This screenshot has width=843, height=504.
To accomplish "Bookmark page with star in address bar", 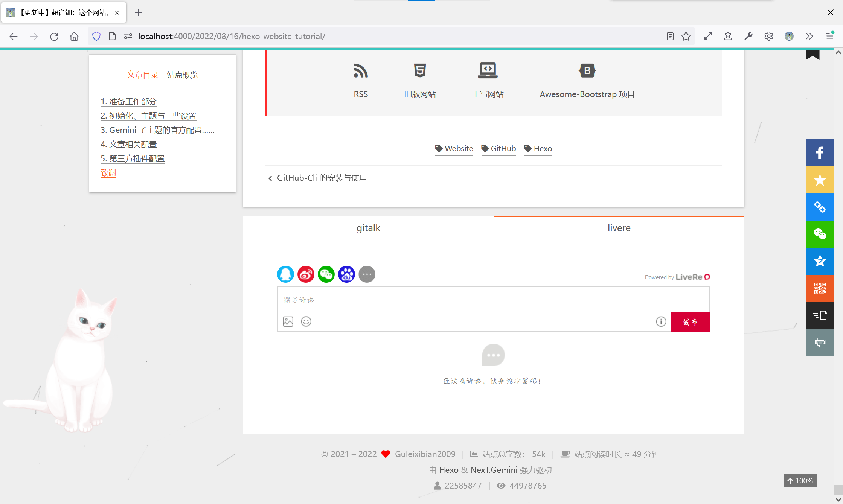I will 686,36.
